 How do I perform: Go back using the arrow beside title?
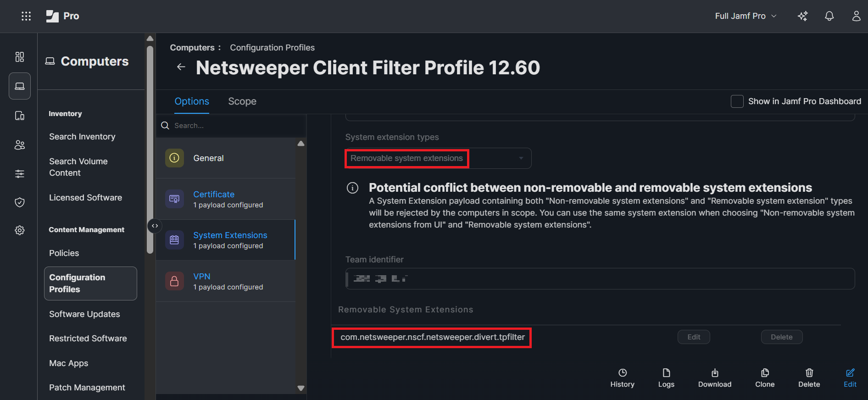181,67
